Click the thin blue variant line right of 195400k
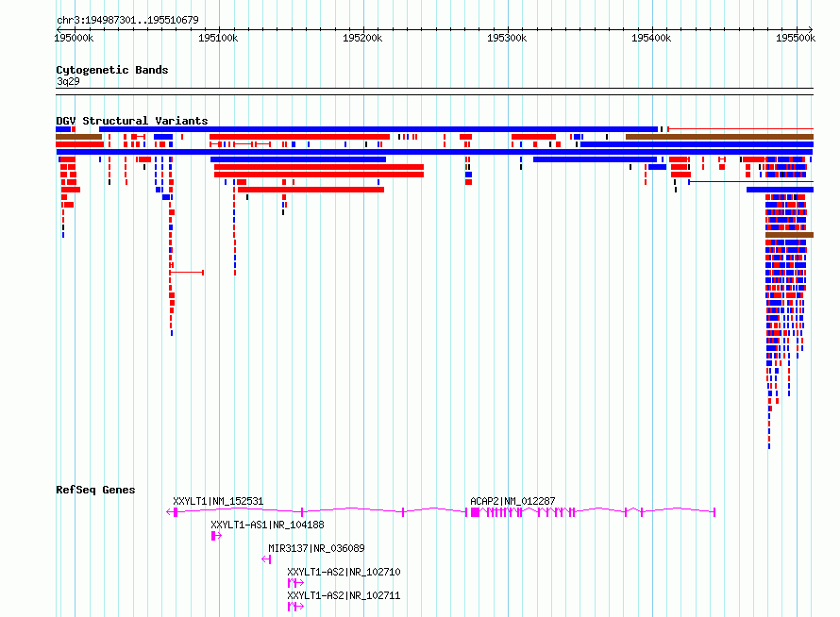840x617 pixels. (x=750, y=182)
